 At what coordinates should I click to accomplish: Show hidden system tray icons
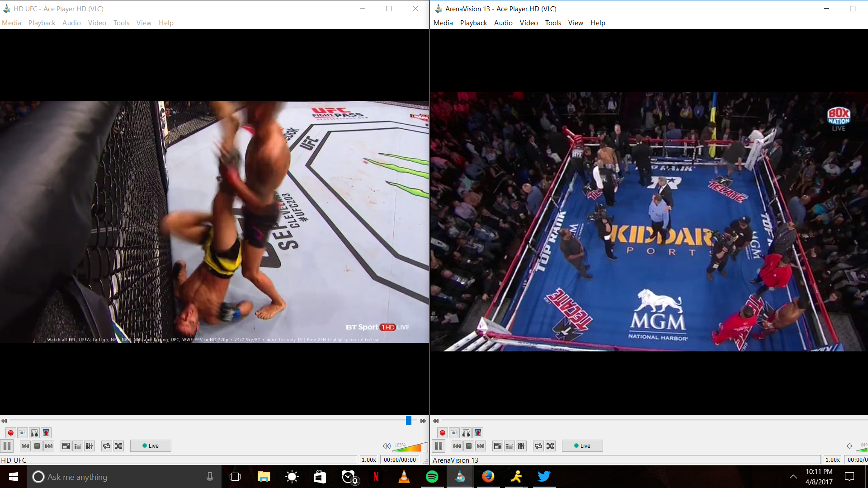[793, 477]
